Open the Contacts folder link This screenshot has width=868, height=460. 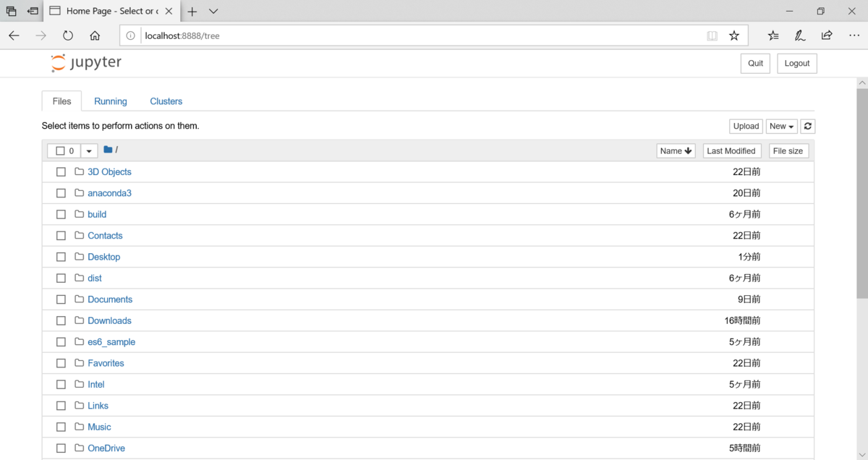(105, 236)
